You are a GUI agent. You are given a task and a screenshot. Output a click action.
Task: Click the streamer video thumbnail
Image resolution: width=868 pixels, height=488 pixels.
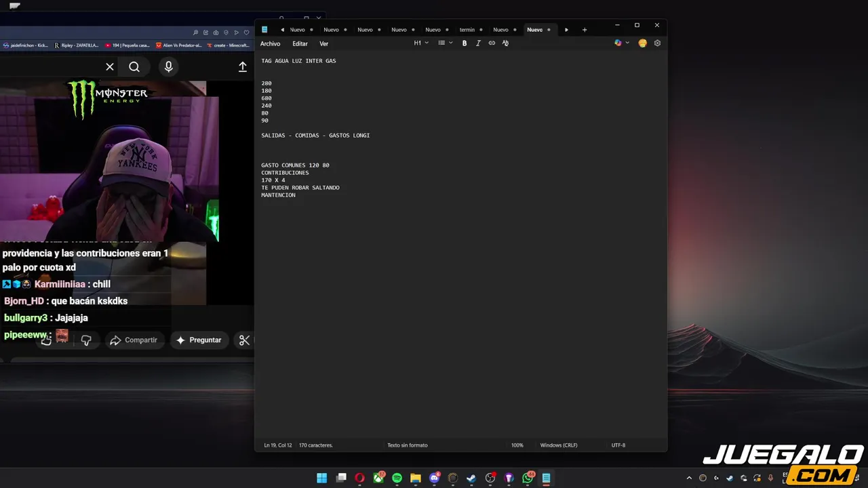click(x=109, y=161)
